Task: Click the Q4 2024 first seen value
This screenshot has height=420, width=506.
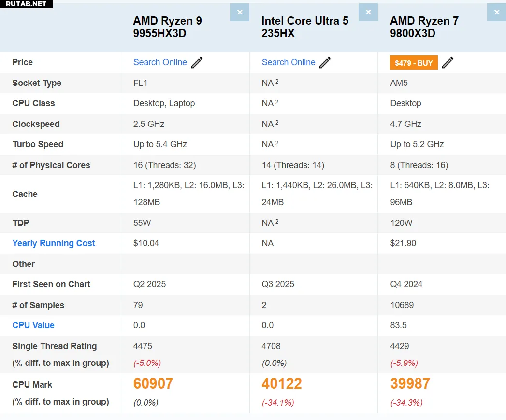Action: [406, 284]
